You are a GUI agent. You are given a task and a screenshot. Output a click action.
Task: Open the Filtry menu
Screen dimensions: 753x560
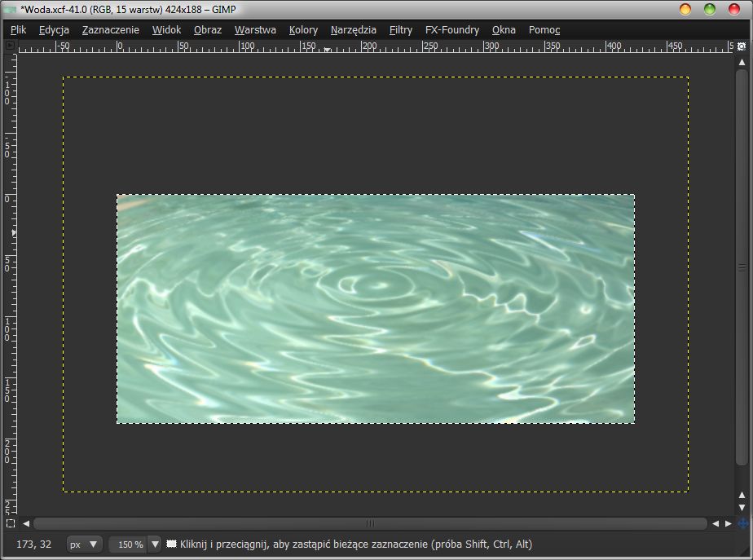(x=400, y=30)
